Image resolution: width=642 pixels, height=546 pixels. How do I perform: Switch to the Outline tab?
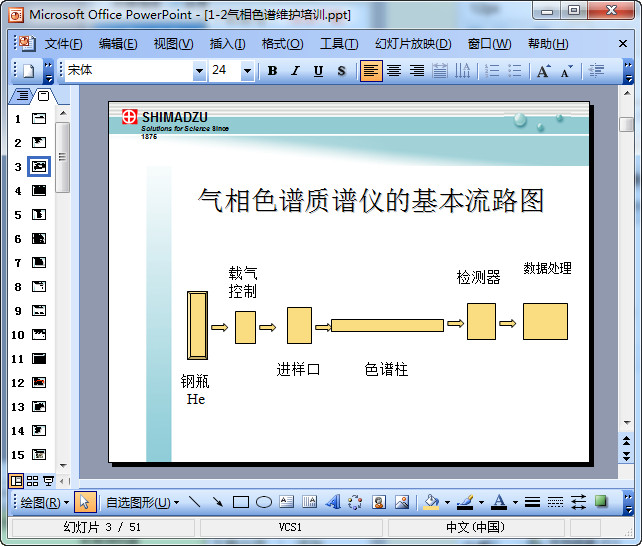(22, 96)
